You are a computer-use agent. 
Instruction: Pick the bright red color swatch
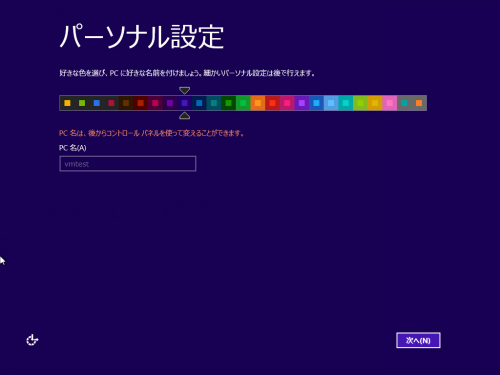[273, 103]
